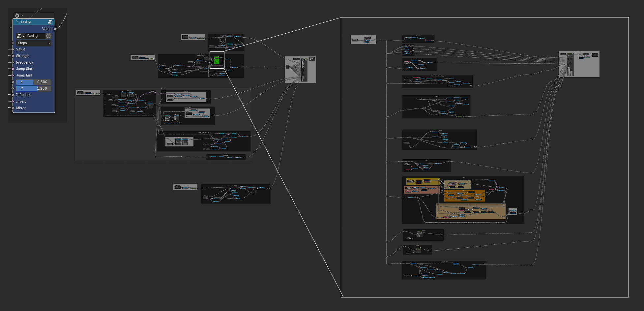Select the Inflection label
644x311 pixels.
(x=24, y=95)
